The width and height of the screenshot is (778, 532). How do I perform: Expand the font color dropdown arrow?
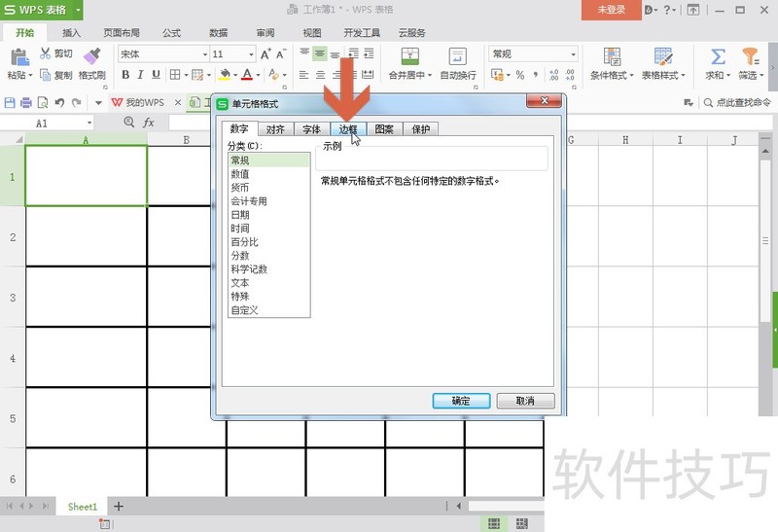point(258,76)
